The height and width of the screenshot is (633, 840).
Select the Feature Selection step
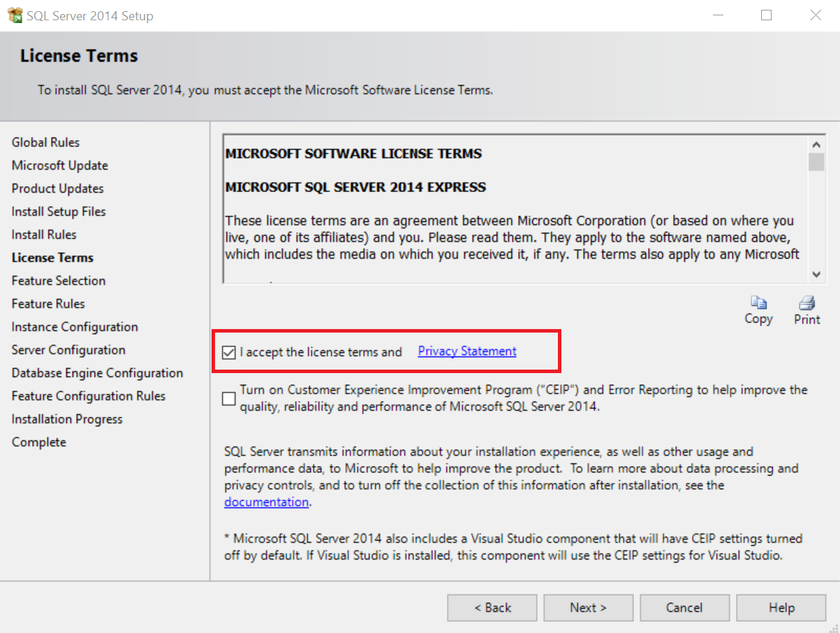click(x=59, y=281)
